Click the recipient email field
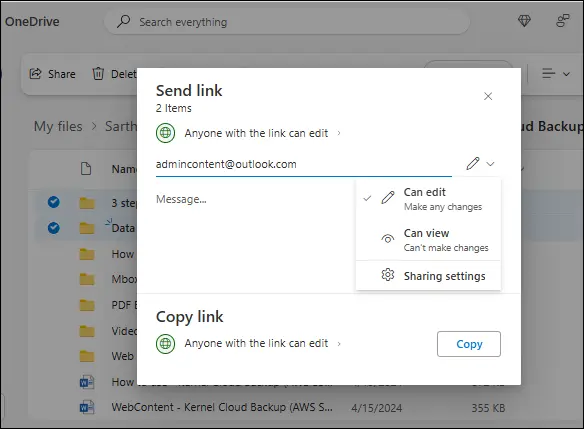The image size is (584, 429). click(304, 164)
